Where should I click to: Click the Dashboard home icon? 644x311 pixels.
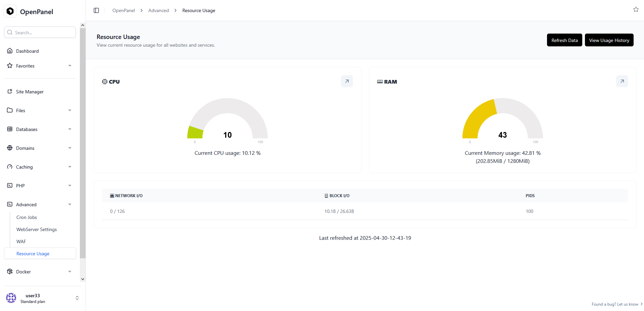point(10,51)
